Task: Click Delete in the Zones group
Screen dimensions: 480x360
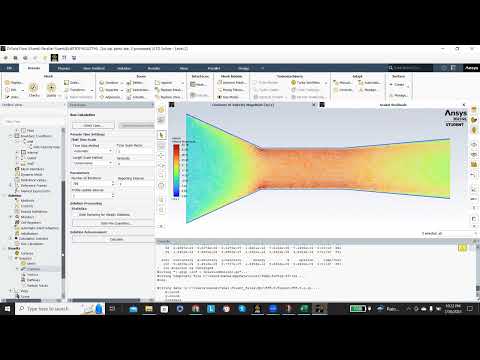Action: 135,82
